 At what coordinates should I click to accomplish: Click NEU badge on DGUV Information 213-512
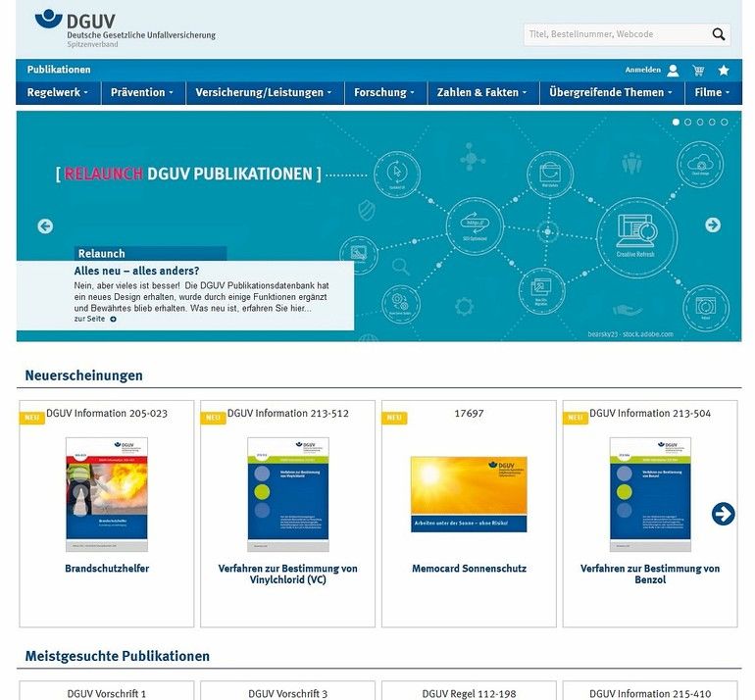click(x=213, y=418)
